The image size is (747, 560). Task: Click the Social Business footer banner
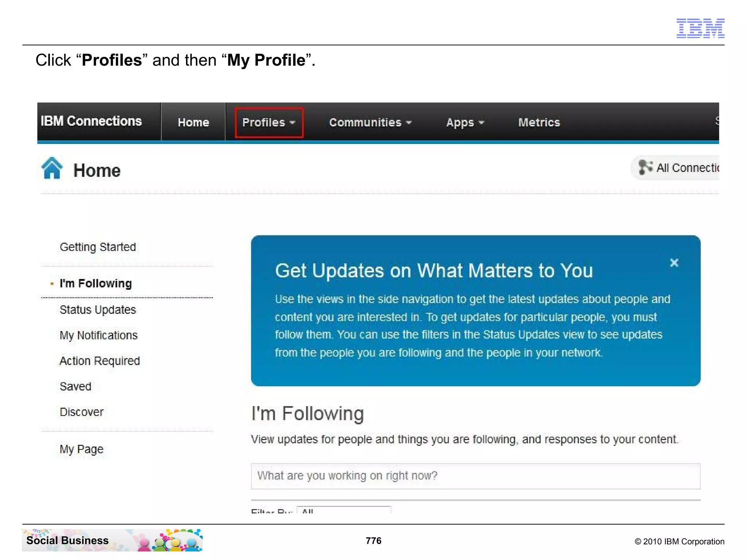[x=112, y=540]
